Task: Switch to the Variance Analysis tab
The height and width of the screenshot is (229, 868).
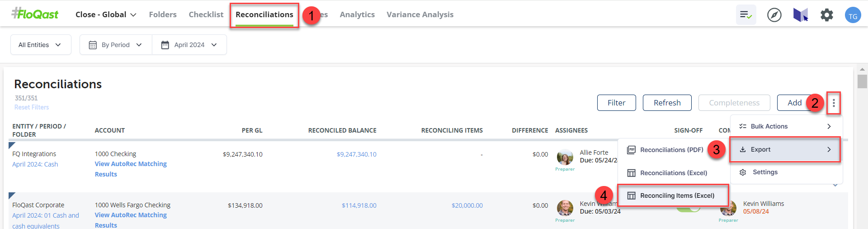Action: point(420,14)
